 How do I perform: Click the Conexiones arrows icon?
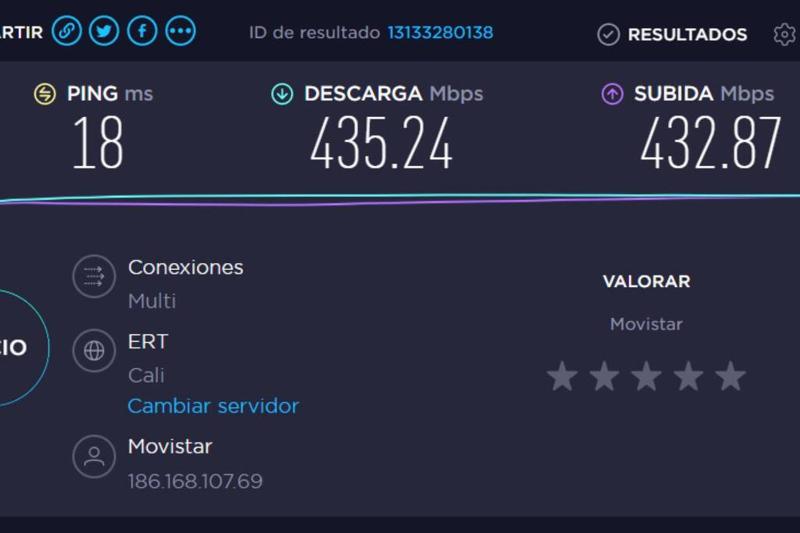(94, 276)
